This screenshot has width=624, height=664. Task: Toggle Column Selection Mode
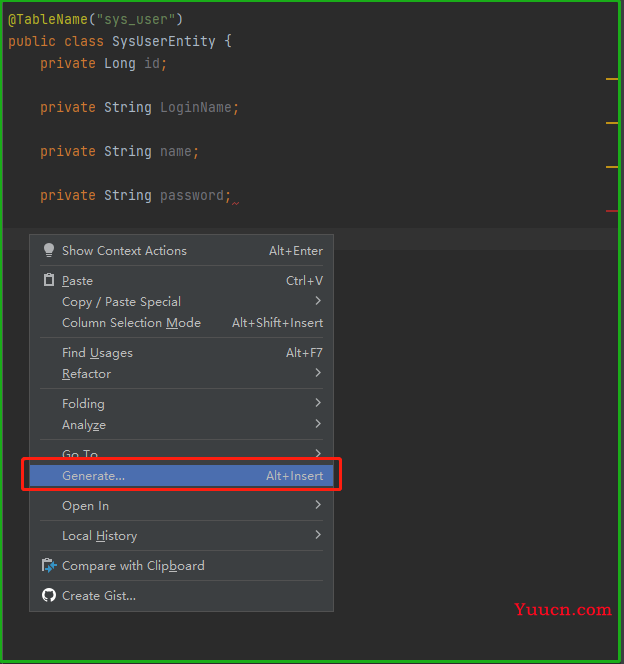coord(131,323)
